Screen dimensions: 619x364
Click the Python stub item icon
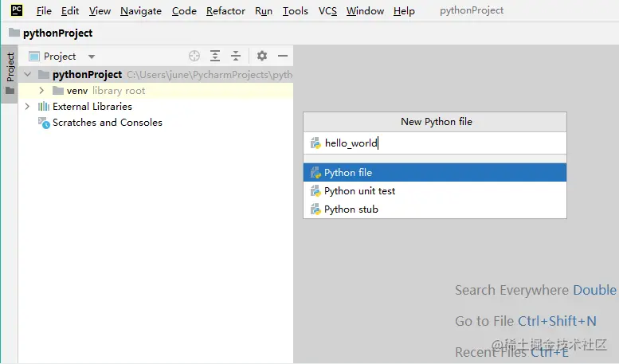(x=315, y=209)
